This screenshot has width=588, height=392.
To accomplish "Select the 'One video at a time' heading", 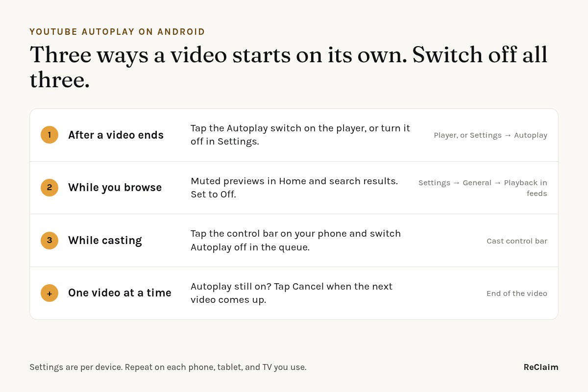I will click(120, 293).
